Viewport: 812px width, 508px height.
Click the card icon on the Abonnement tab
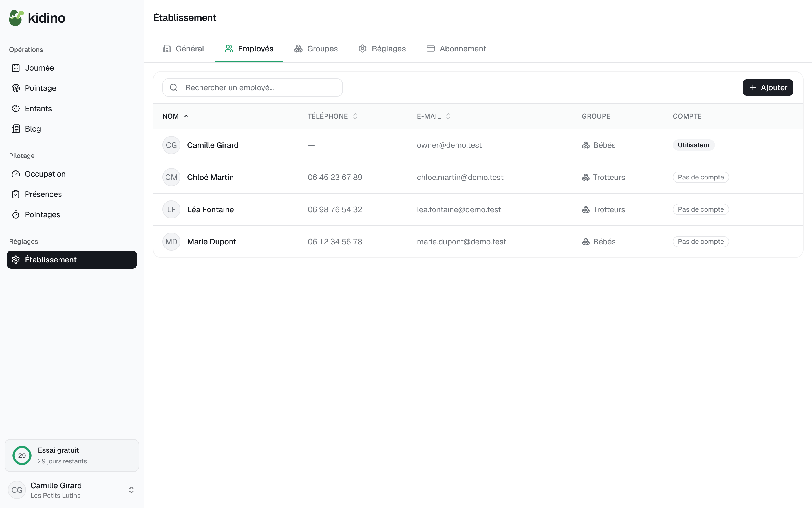point(431,49)
